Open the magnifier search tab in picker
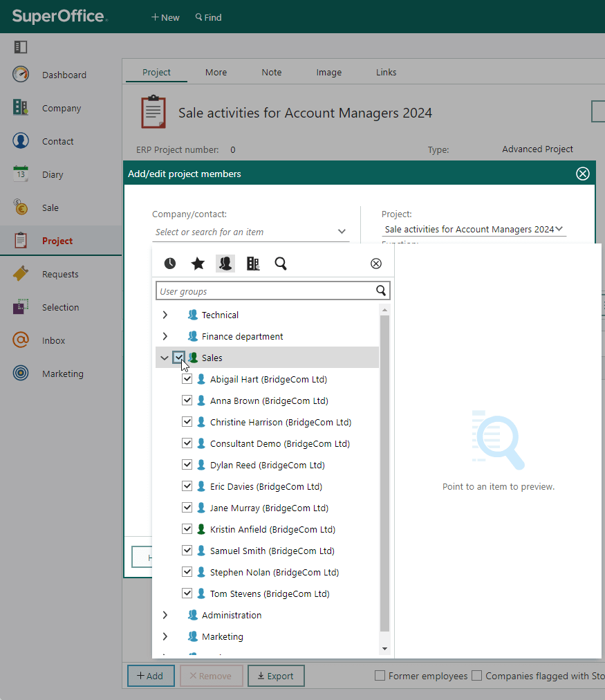Screen dimensions: 605x700 pyautogui.click(x=281, y=264)
